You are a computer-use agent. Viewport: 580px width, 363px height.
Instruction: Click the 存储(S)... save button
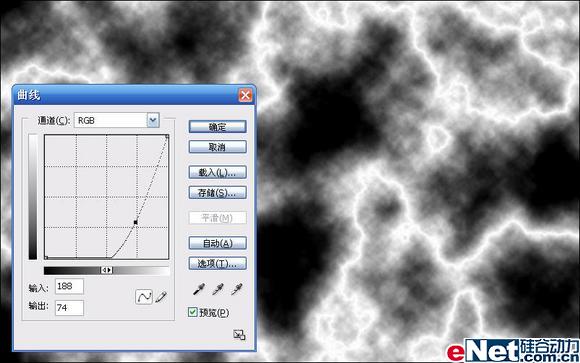(218, 193)
